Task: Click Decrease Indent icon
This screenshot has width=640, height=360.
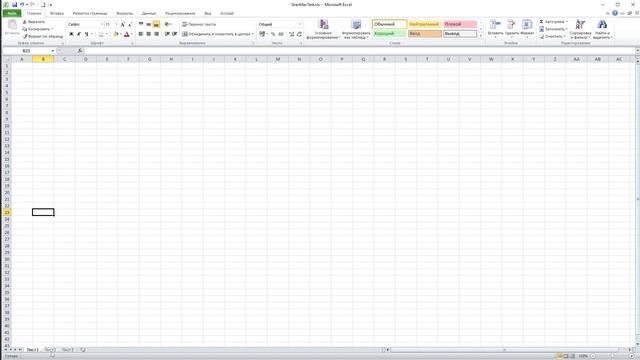Action: pos(167,34)
